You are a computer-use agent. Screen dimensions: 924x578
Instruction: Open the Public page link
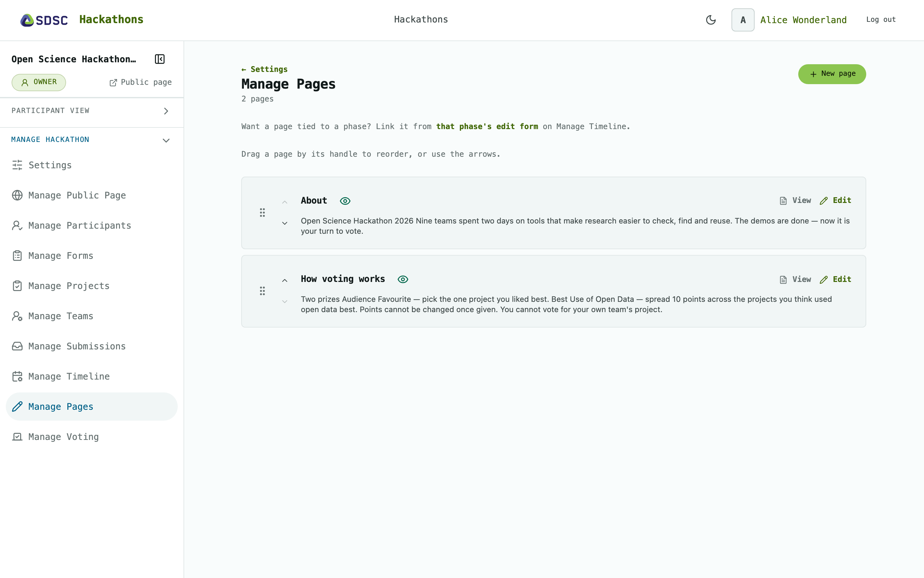tap(141, 82)
